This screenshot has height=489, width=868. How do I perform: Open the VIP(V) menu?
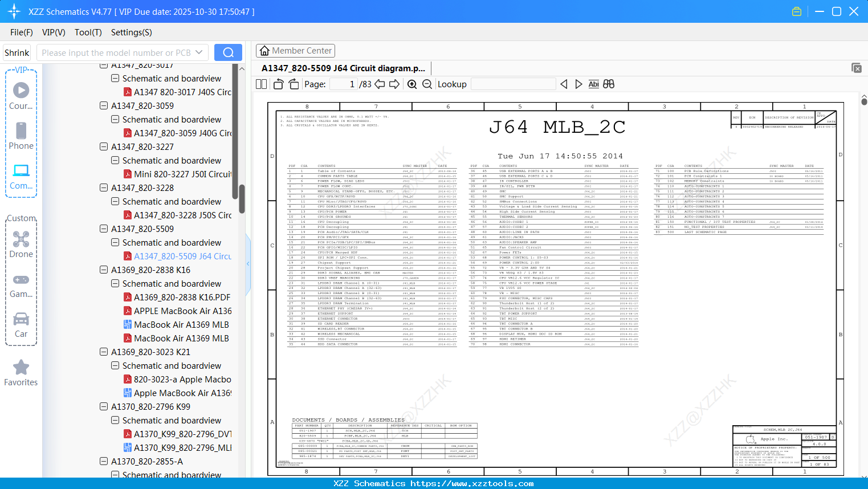(x=54, y=32)
